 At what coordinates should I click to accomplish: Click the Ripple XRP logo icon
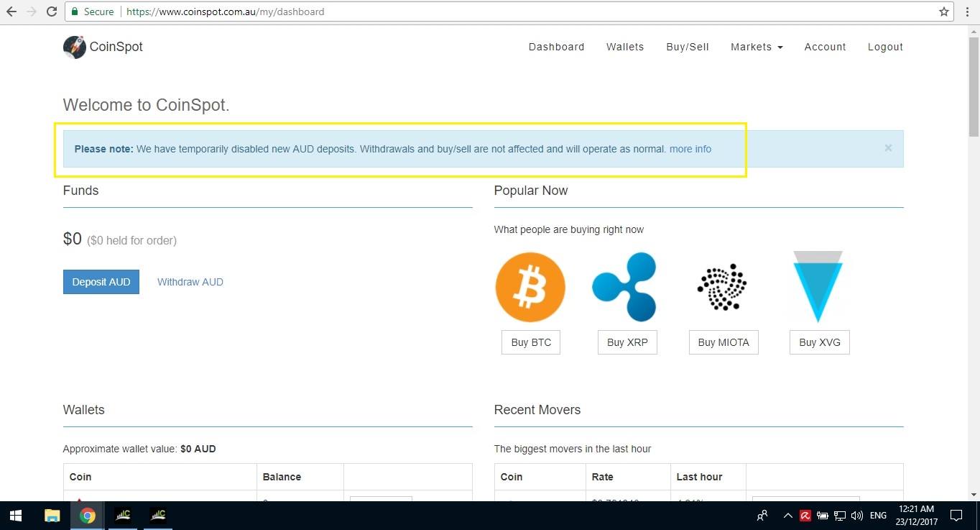tap(625, 287)
